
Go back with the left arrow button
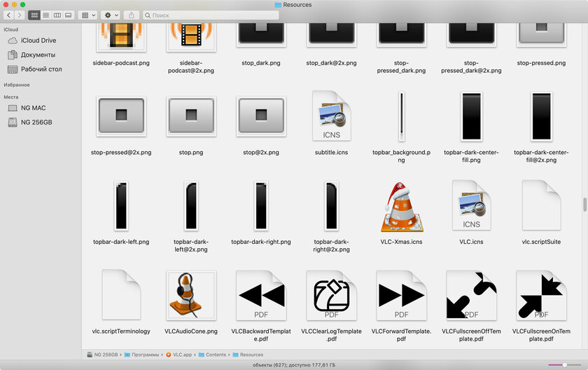8,15
